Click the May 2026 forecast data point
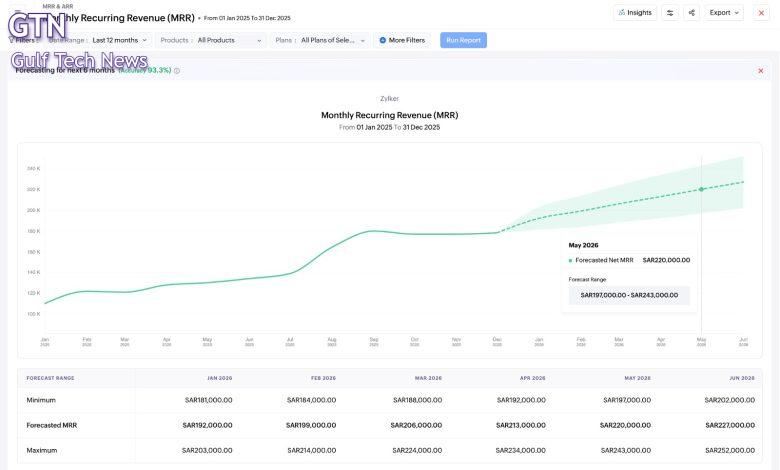This screenshot has width=780, height=470. pos(701,189)
